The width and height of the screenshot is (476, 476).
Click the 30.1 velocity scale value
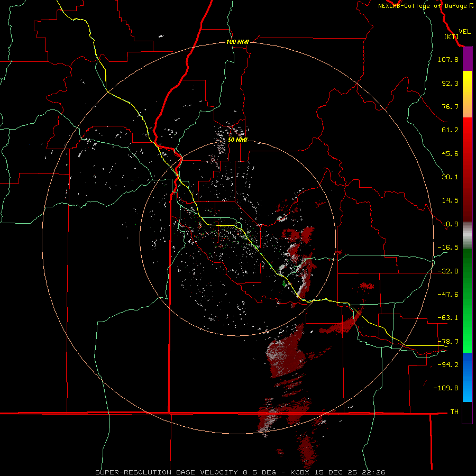pyautogui.click(x=450, y=177)
